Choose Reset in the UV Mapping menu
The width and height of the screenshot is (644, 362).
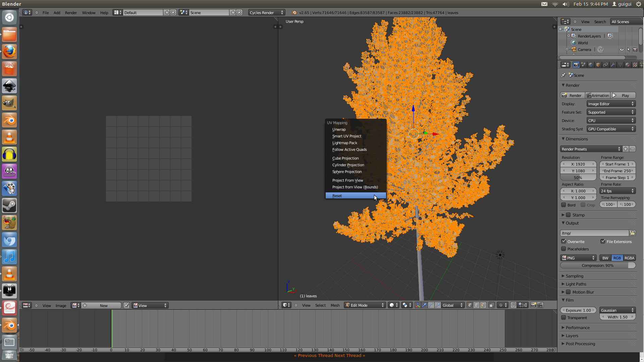click(x=356, y=196)
